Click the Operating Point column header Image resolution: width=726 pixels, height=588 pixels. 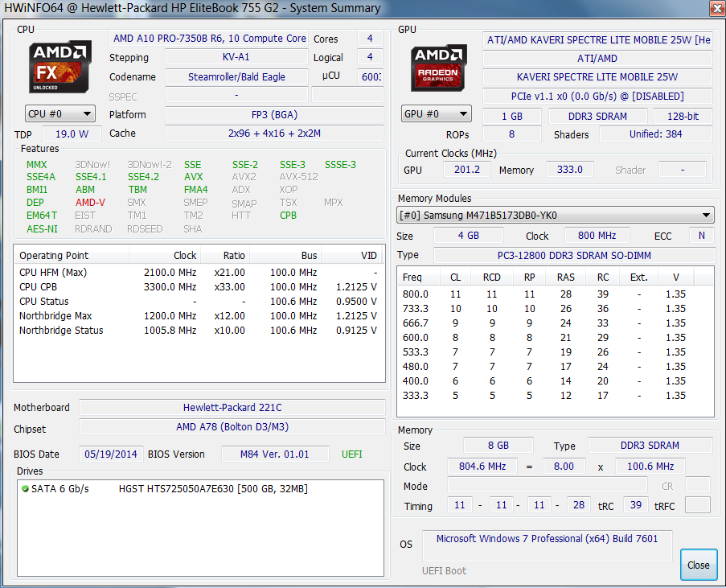72,255
